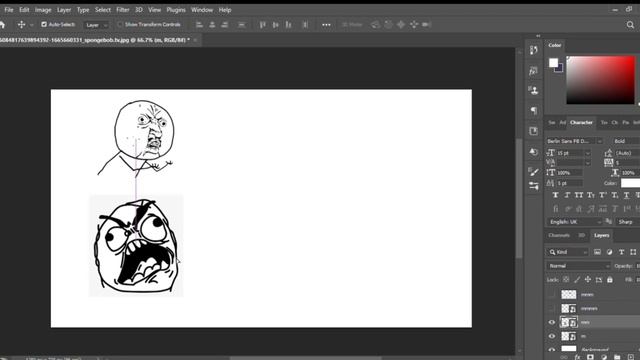Open the Brush settings panel icon
The image size is (640, 360).
pos(533,171)
